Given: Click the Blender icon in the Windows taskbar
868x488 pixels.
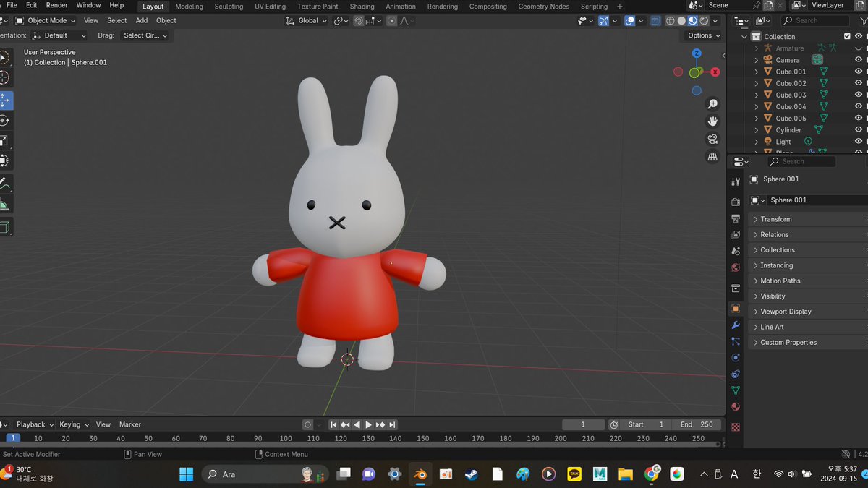Looking at the screenshot, I should pyautogui.click(x=420, y=474).
